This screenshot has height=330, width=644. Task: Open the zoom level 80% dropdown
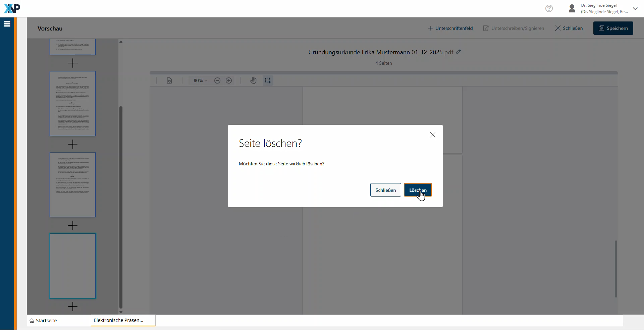click(x=200, y=80)
